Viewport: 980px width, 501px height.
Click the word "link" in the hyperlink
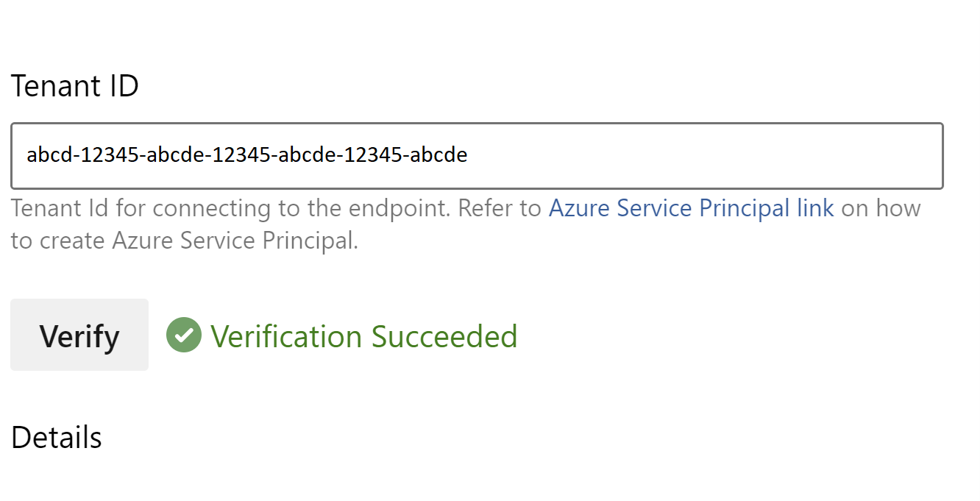(x=815, y=208)
